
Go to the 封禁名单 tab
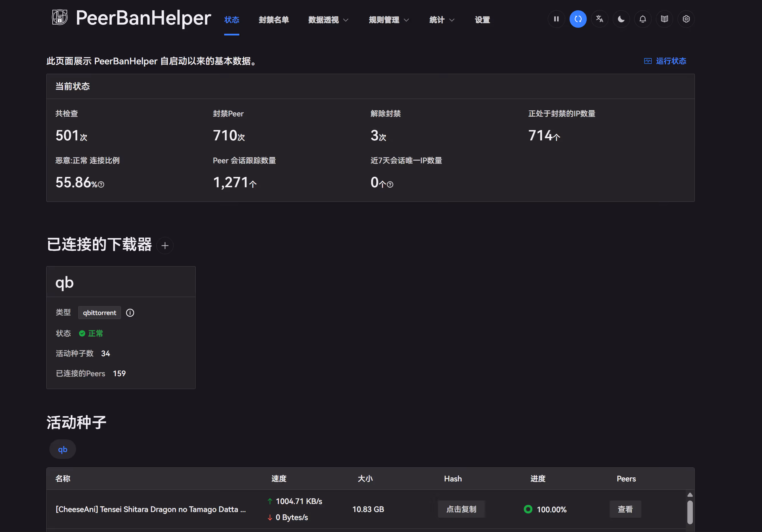(x=273, y=20)
